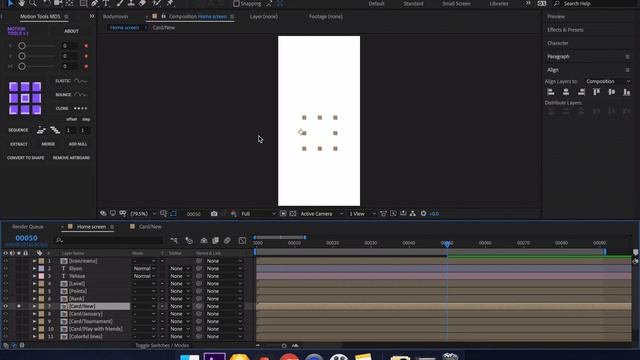640x360 pixels.
Task: Hide the [Icon/menu] layer with its eye
Action: click(x=5, y=261)
